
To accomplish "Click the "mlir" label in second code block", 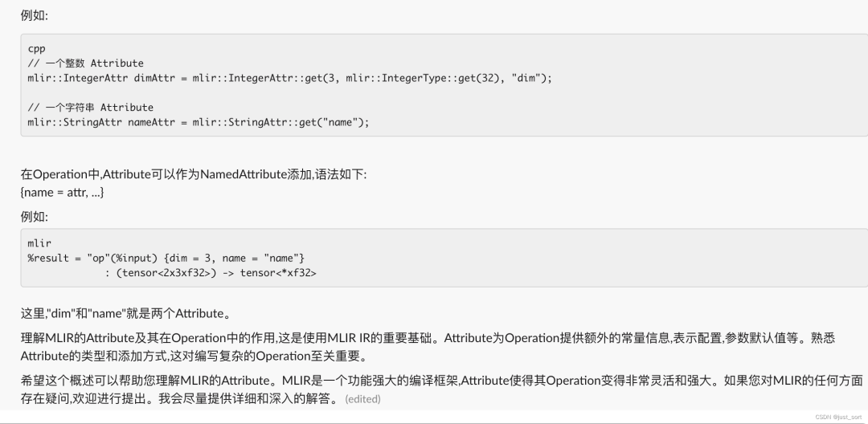I will pos(39,243).
